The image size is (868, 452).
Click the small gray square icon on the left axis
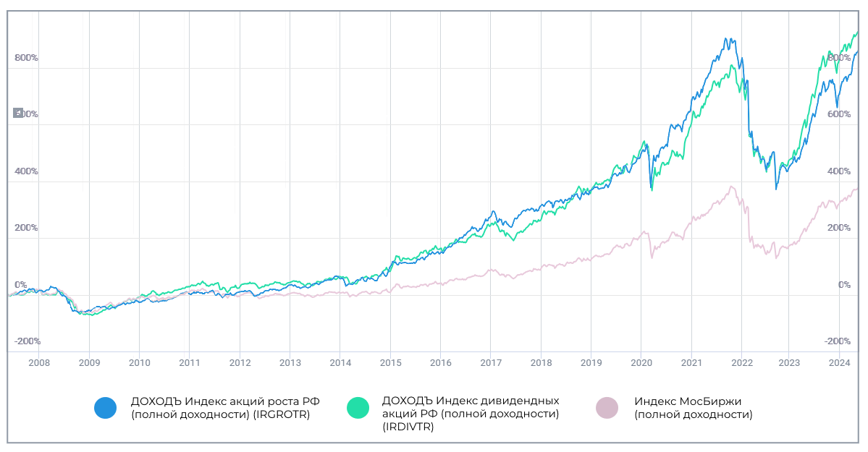coord(18,113)
